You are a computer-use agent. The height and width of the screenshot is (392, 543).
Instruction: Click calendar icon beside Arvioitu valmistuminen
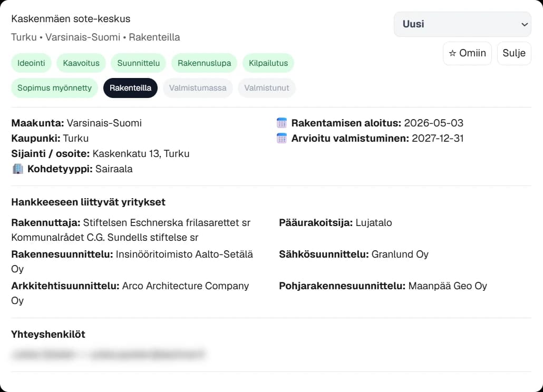(282, 139)
